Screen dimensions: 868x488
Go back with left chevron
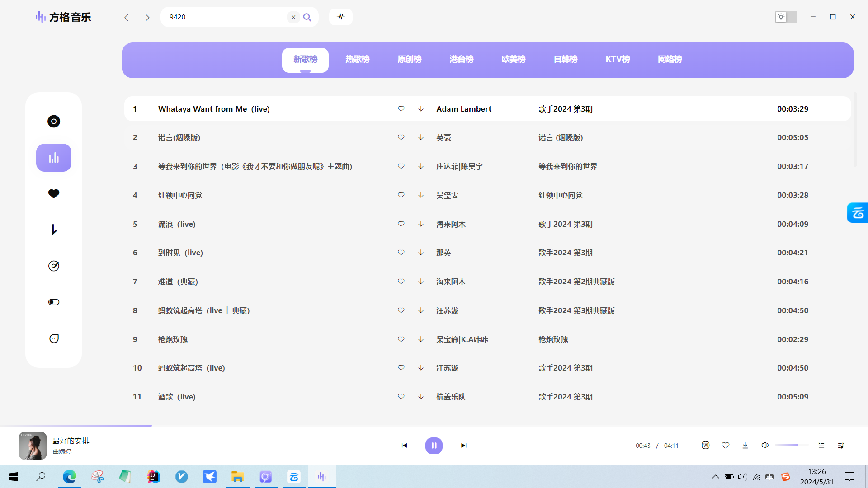pyautogui.click(x=127, y=17)
